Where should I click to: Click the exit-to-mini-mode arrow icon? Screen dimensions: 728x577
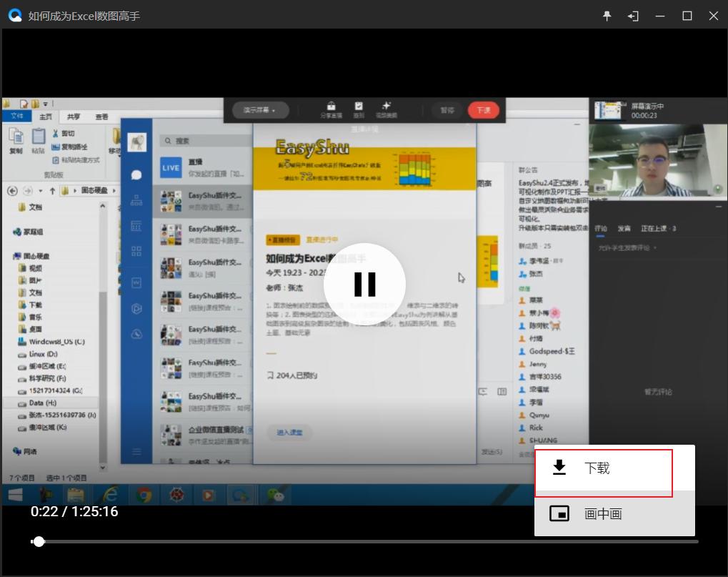[x=633, y=16]
